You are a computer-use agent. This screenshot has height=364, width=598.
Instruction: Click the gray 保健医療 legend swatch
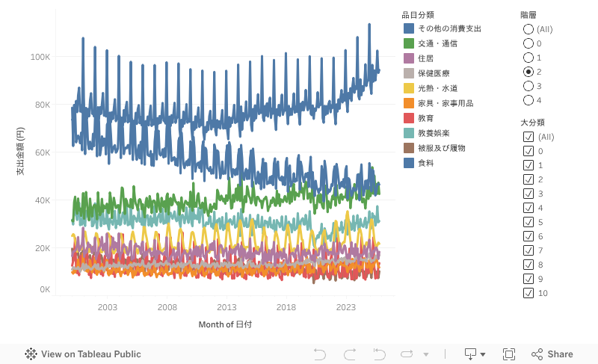tap(409, 73)
